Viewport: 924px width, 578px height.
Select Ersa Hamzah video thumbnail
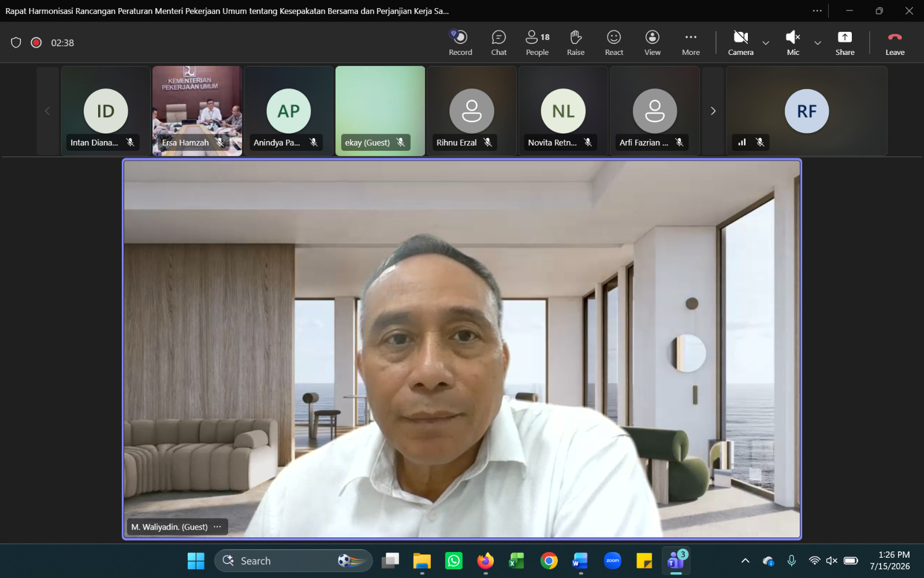[x=197, y=111]
